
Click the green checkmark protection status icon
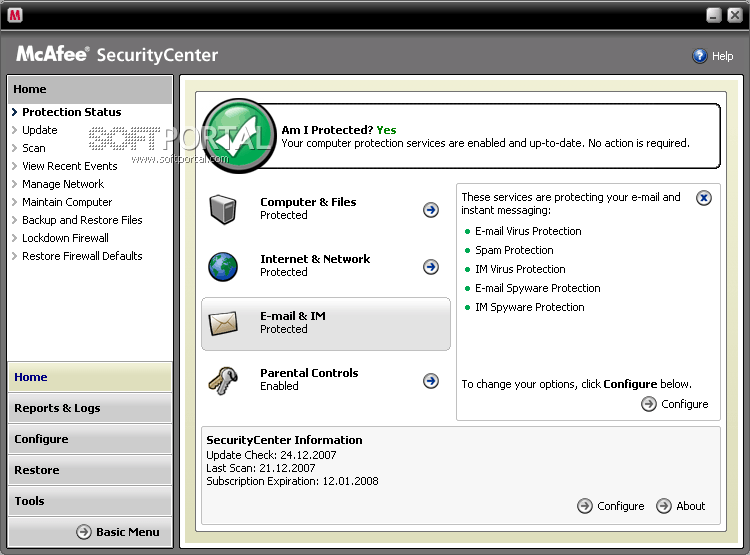(239, 135)
